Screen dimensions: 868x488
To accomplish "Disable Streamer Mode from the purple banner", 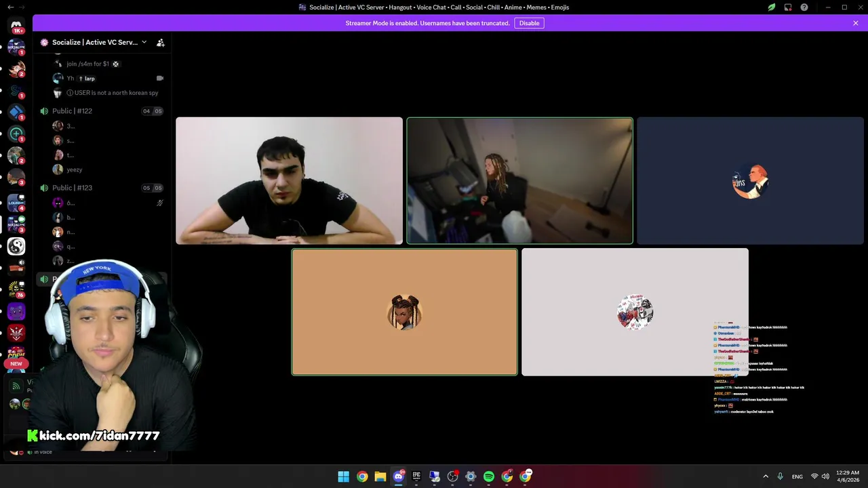I will (529, 23).
